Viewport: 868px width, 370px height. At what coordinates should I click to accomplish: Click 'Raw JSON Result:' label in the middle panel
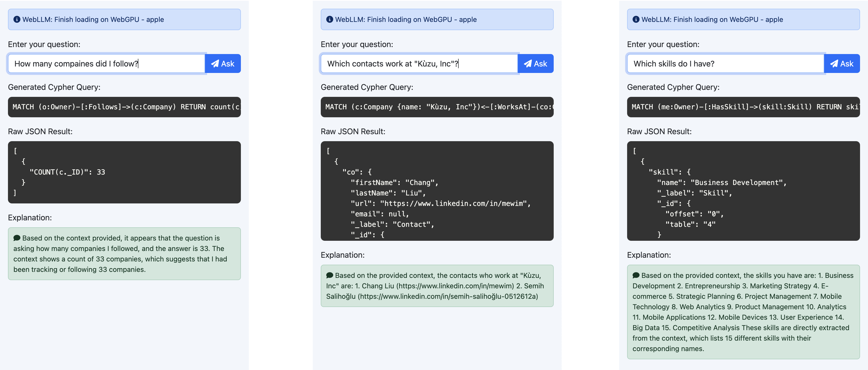[353, 131]
